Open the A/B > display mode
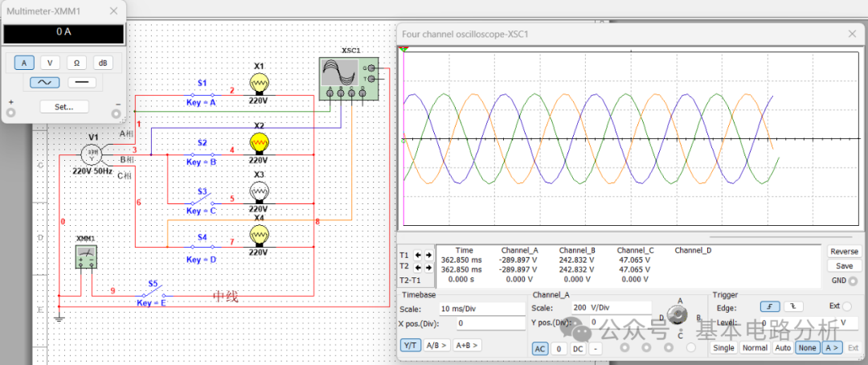Screen dimensions: 868x365 436,345
